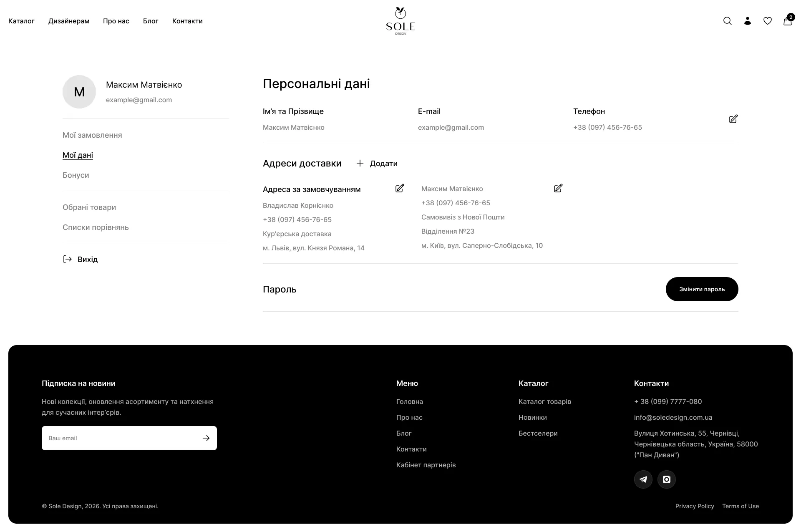Viewport: 801px width, 532px height.
Task: Click E-mail value in personal data
Action: point(451,127)
